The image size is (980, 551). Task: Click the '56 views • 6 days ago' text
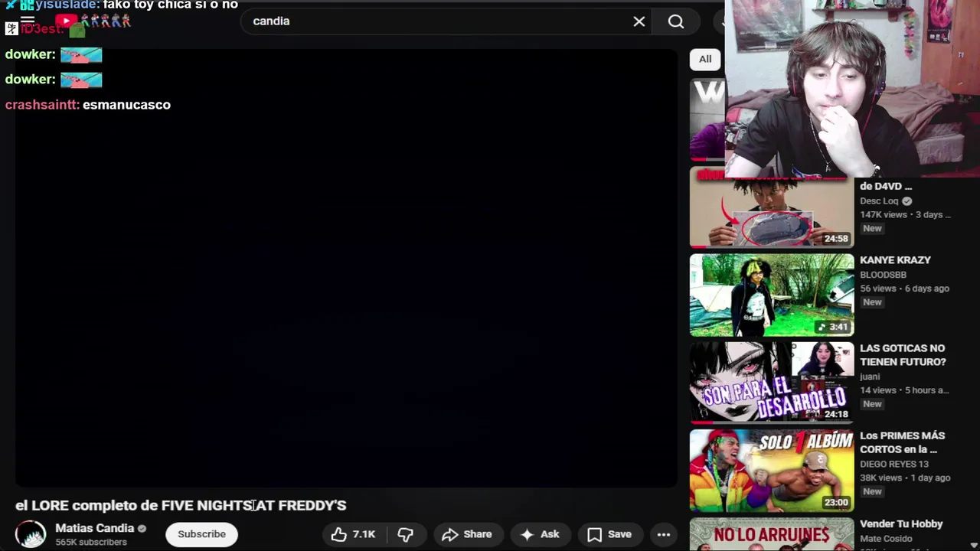point(904,289)
